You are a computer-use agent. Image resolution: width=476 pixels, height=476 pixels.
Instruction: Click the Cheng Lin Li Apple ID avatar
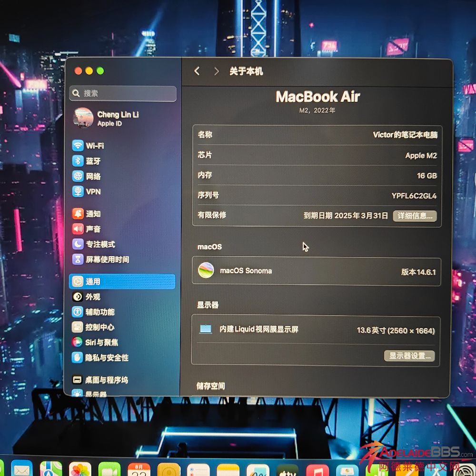(x=83, y=118)
